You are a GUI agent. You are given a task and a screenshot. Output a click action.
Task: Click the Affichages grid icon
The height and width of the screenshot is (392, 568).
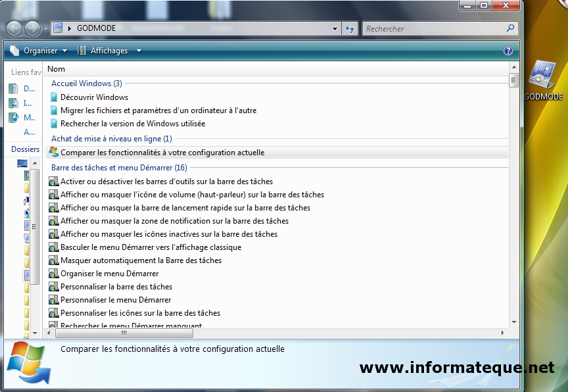pyautogui.click(x=82, y=51)
